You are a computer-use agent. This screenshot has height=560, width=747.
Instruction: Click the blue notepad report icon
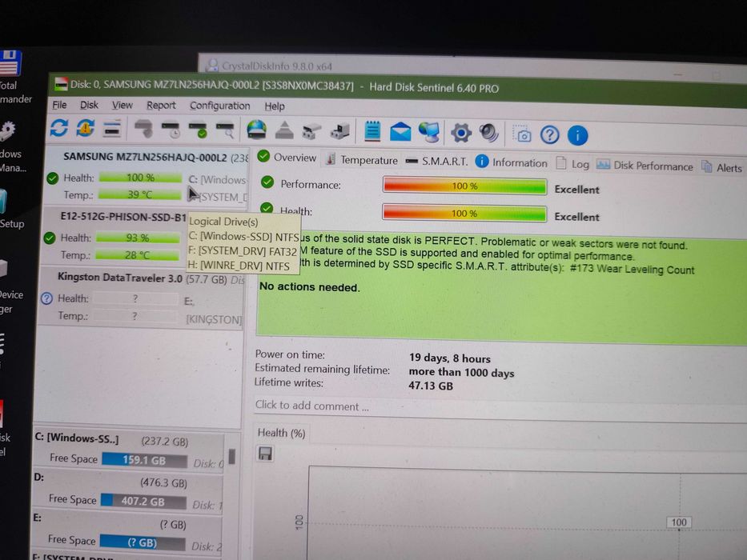[372, 131]
